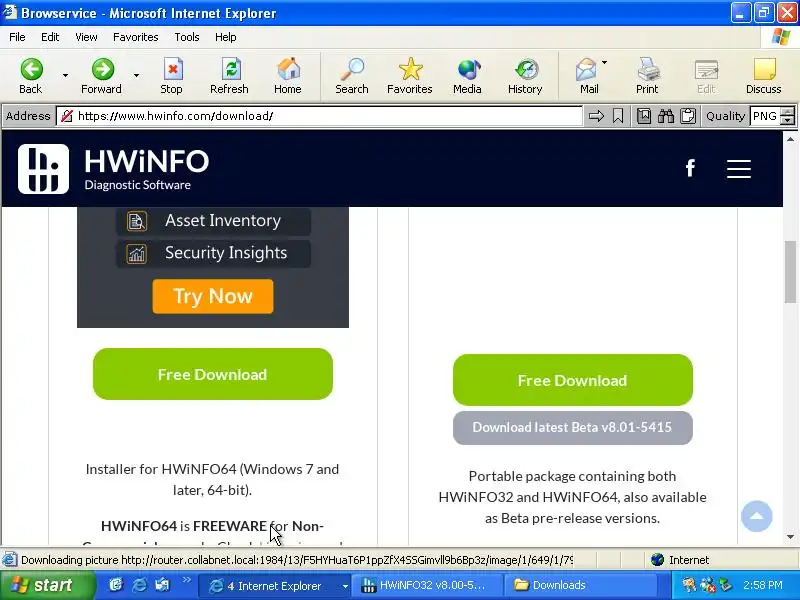Click the Asset Inventory label
The height and width of the screenshot is (600, 800).
[x=223, y=220]
